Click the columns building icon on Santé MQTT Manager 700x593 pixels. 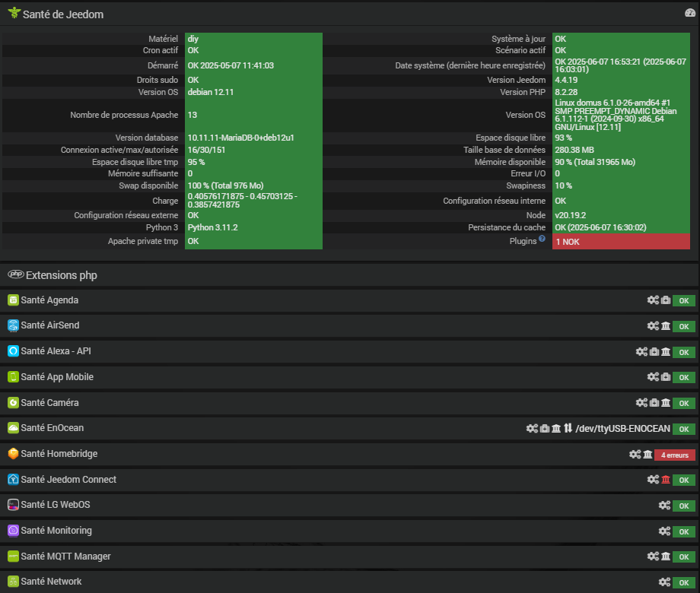[x=666, y=557]
